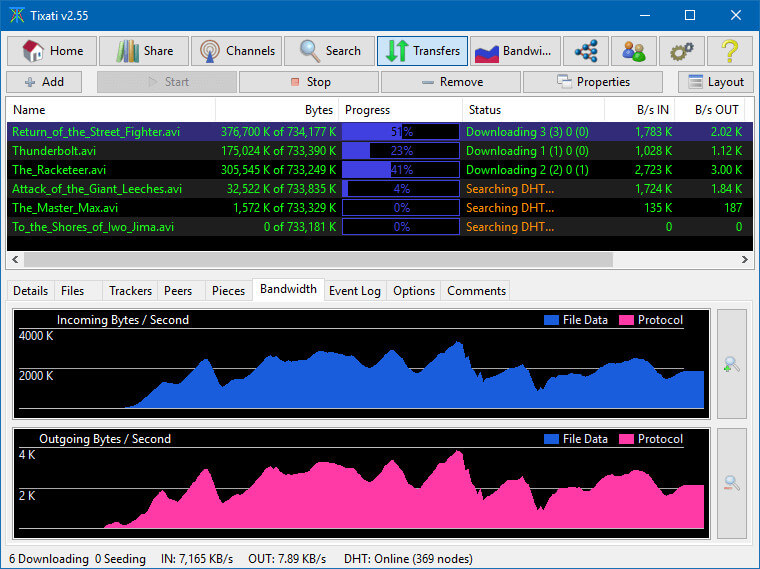This screenshot has height=569, width=760.
Task: Open the Layout options
Action: 716,82
